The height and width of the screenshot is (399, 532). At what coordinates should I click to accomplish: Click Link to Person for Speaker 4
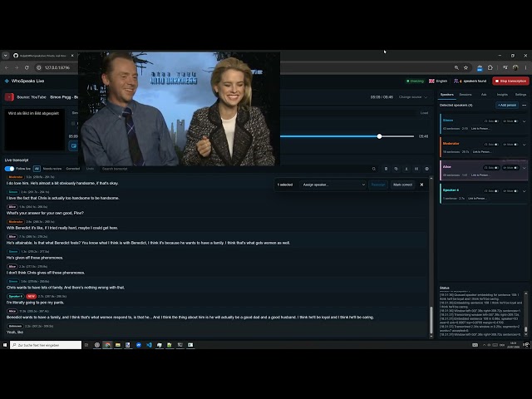point(477,199)
